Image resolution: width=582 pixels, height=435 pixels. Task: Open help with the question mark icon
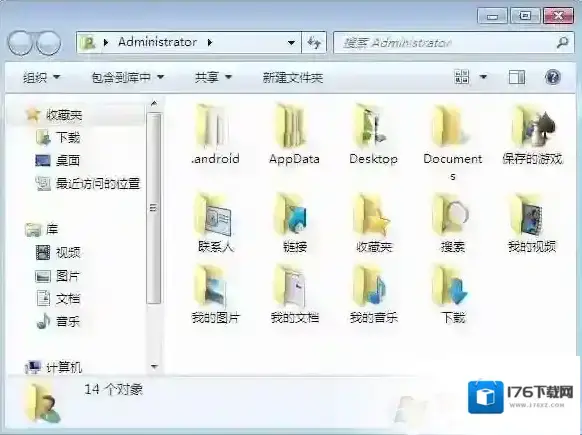click(x=553, y=77)
